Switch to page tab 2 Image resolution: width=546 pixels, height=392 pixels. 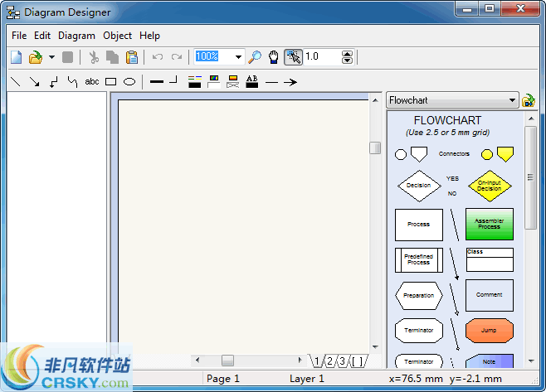click(329, 361)
